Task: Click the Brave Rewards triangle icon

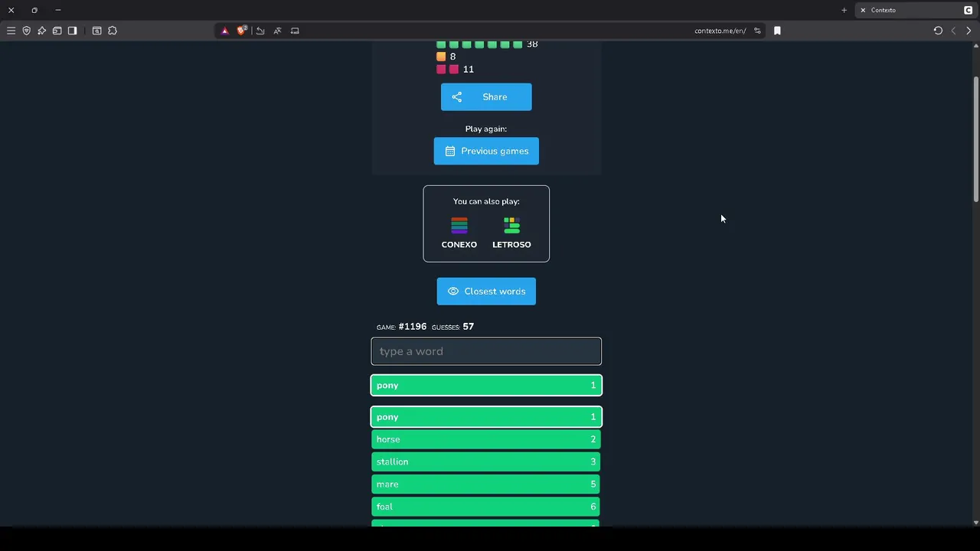Action: click(x=224, y=31)
